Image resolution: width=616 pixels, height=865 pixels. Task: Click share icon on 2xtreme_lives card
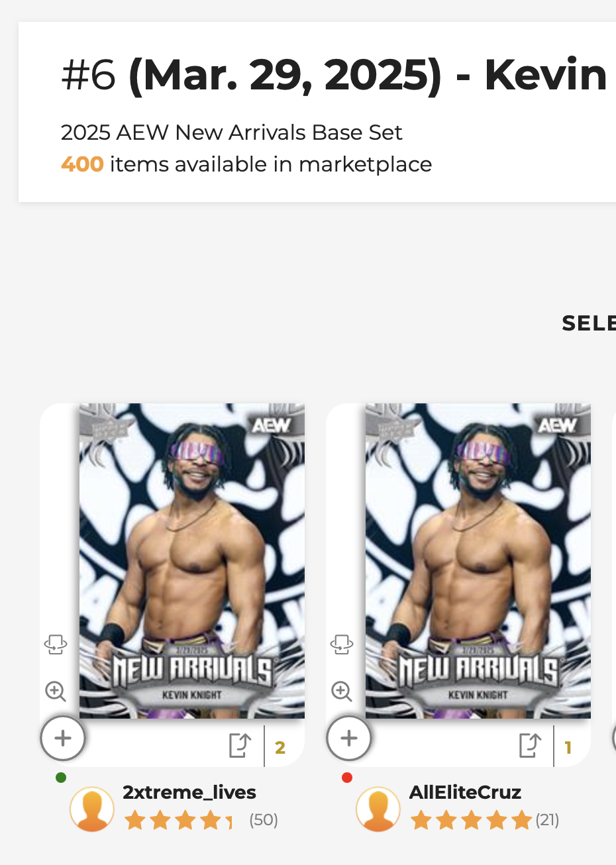coord(240,746)
